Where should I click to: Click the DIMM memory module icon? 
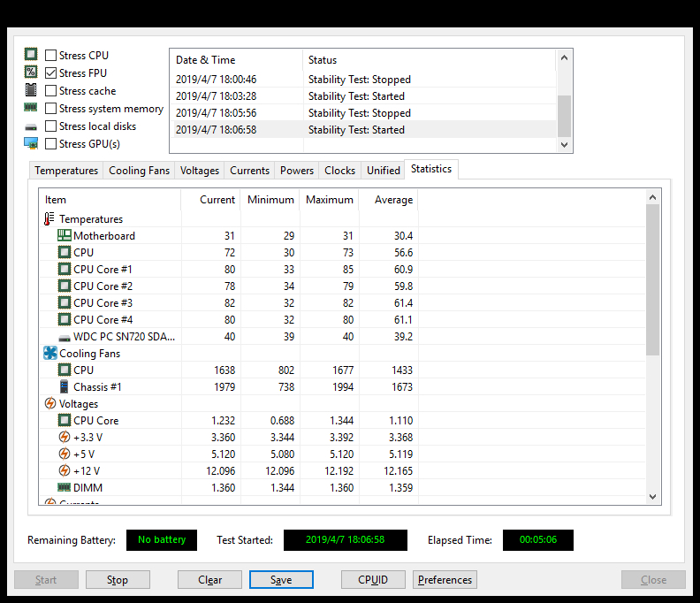[65, 487]
